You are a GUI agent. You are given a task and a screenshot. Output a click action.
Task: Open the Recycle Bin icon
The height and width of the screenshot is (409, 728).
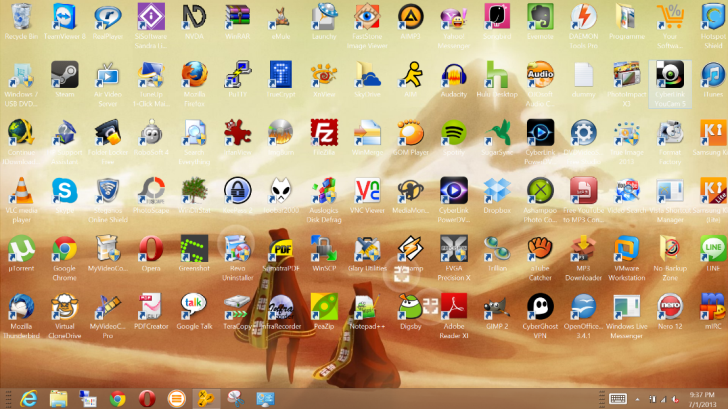pyautogui.click(x=21, y=17)
